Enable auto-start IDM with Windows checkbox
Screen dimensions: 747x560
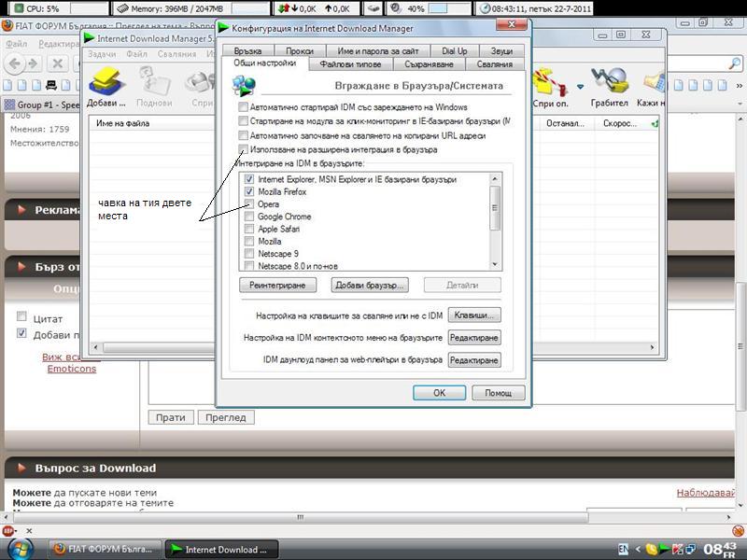[243, 106]
